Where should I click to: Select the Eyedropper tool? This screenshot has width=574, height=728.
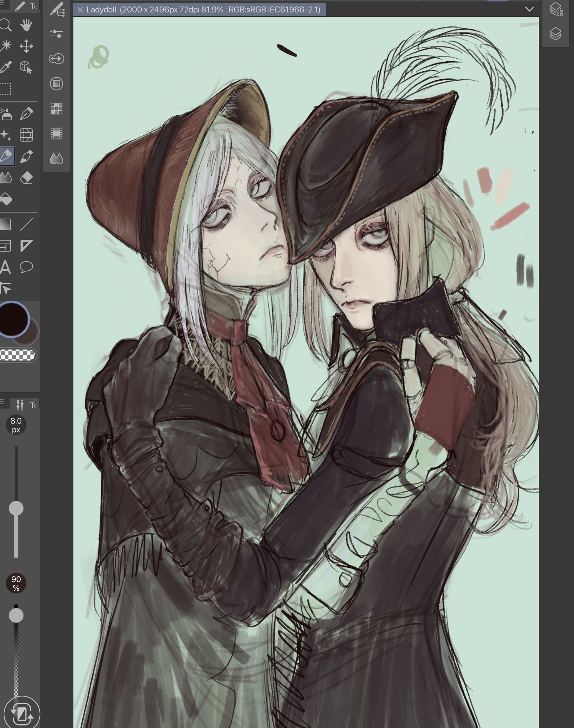[5, 67]
